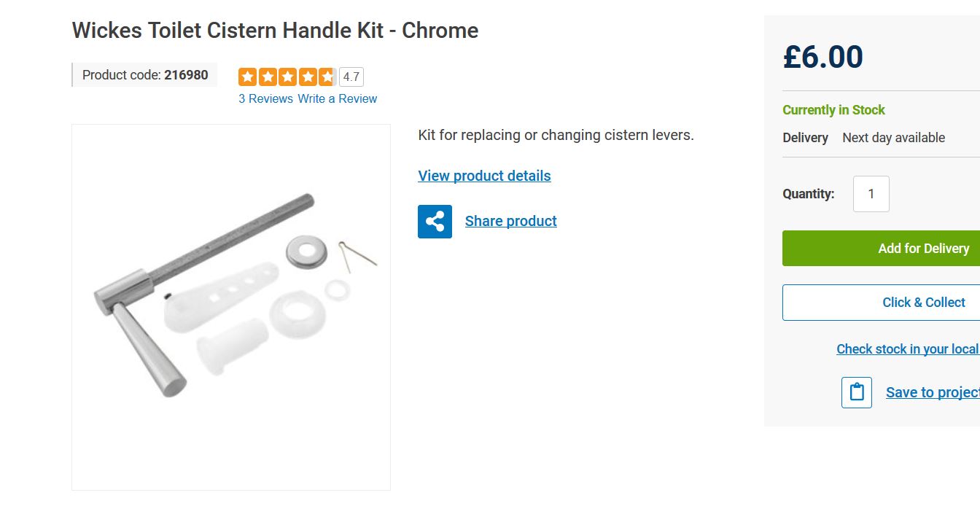This screenshot has height=506, width=980.
Task: Open Check stock in your local link
Action: tap(907, 349)
